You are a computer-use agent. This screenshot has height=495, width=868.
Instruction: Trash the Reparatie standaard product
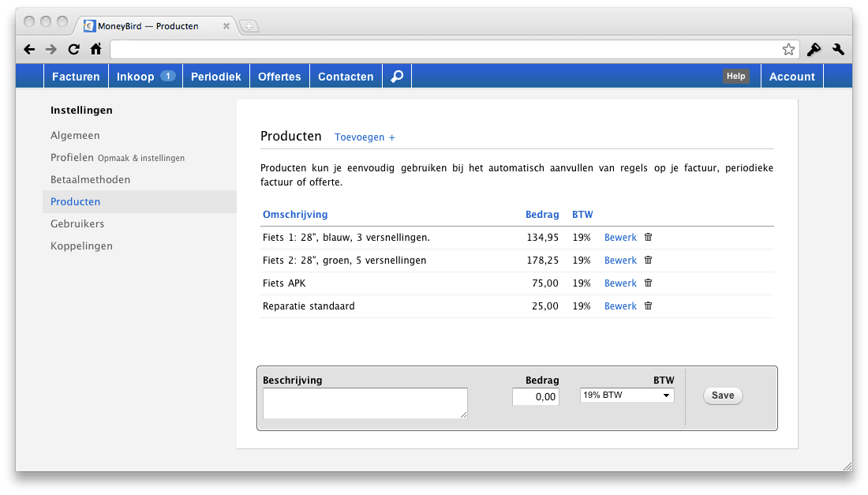pos(649,306)
